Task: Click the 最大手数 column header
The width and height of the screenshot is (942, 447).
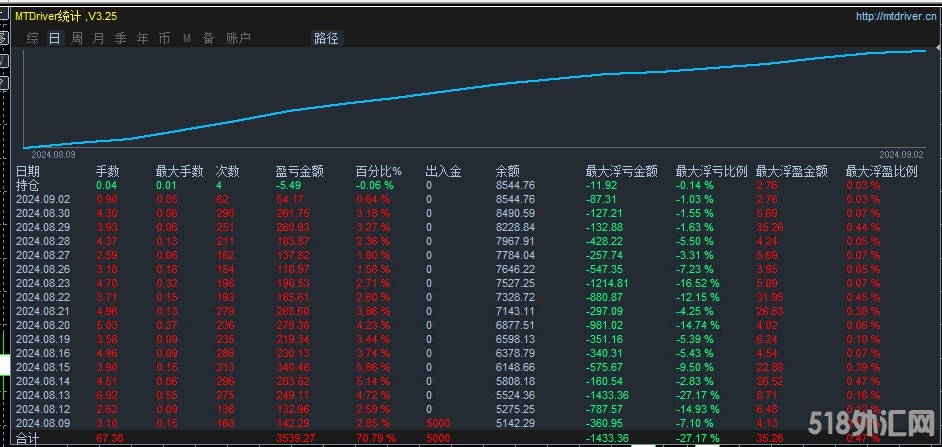Action: [180, 172]
